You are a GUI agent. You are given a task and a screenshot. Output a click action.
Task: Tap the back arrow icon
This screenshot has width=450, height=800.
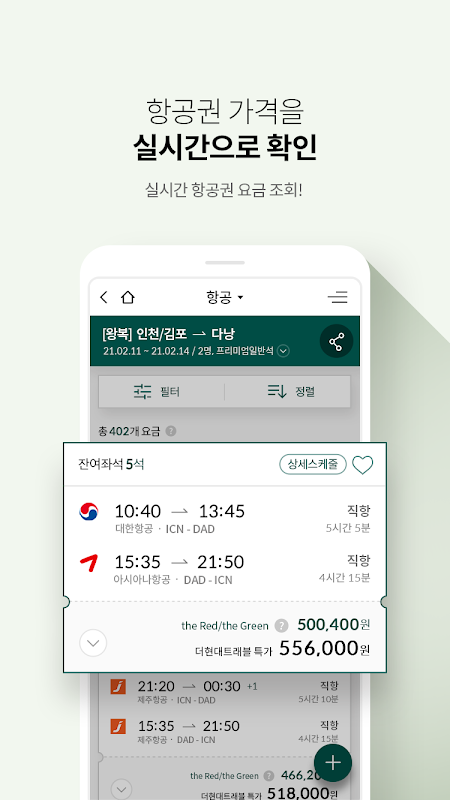coord(104,297)
